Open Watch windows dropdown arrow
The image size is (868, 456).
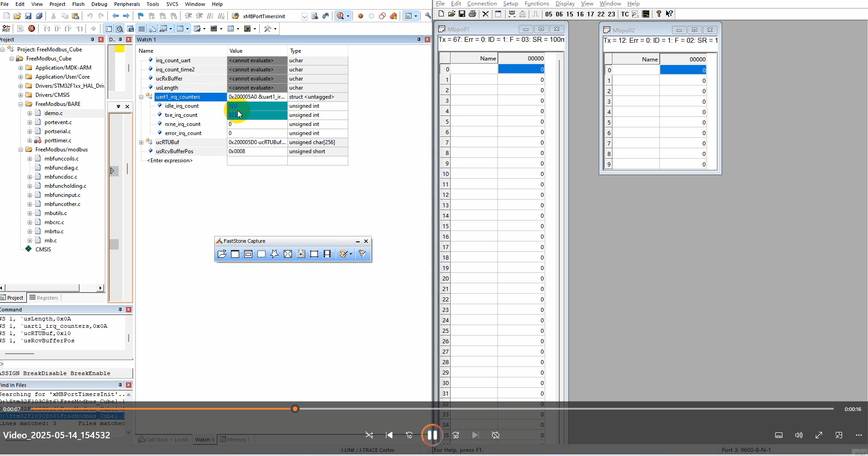coord(171,29)
